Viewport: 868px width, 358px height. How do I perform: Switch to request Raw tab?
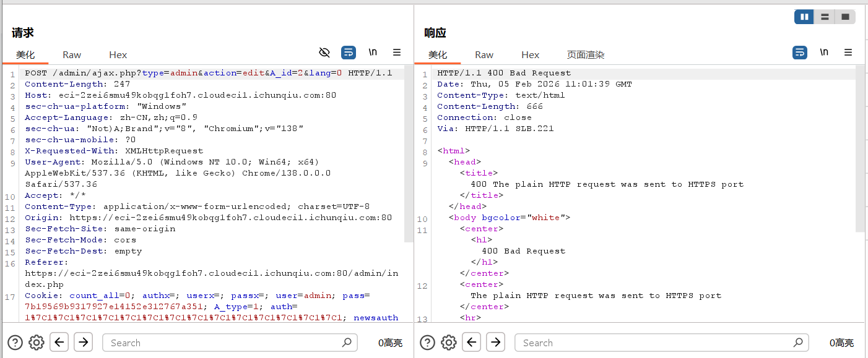tap(72, 54)
